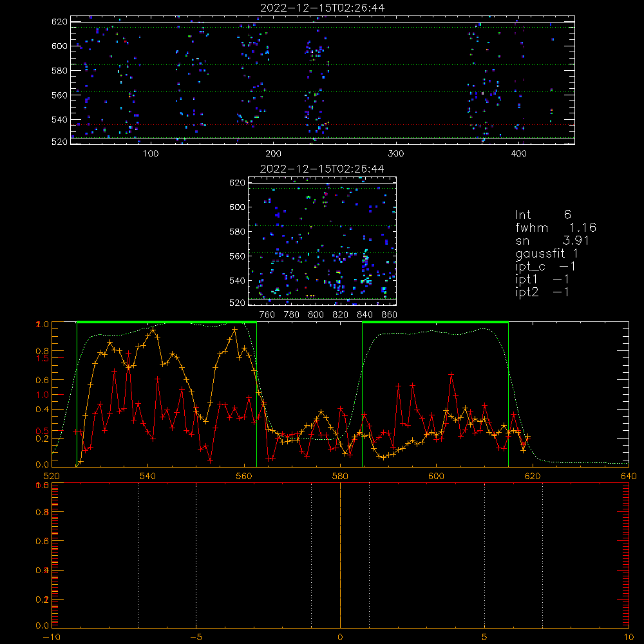Click the '820' x-axis label of the middle plot

pyautogui.click(x=340, y=315)
